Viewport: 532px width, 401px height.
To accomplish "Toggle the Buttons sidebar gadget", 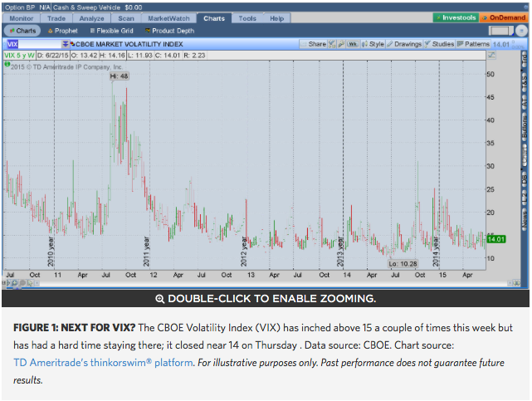I will (x=525, y=126).
